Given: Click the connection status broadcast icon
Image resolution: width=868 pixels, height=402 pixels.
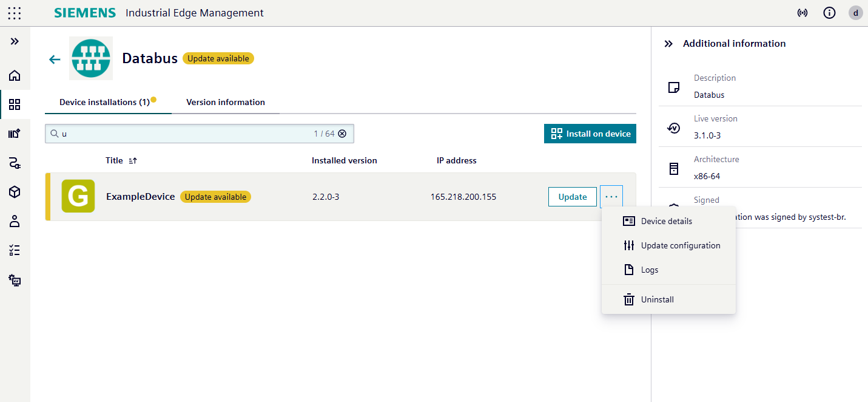Looking at the screenshot, I should (802, 13).
